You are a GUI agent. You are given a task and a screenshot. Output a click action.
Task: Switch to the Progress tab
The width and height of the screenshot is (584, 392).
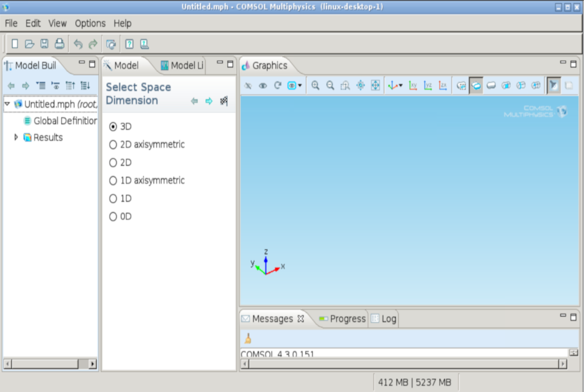click(343, 319)
